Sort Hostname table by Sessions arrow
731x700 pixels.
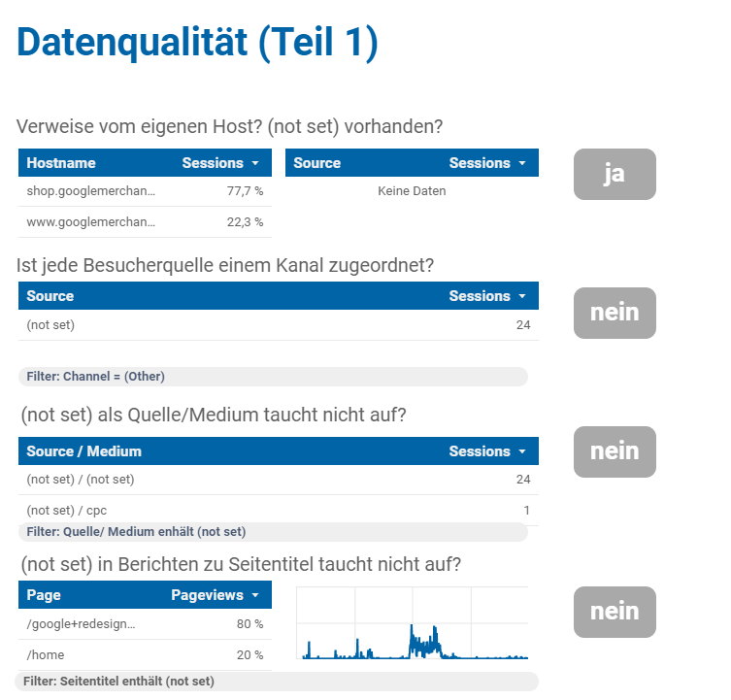pos(255,163)
